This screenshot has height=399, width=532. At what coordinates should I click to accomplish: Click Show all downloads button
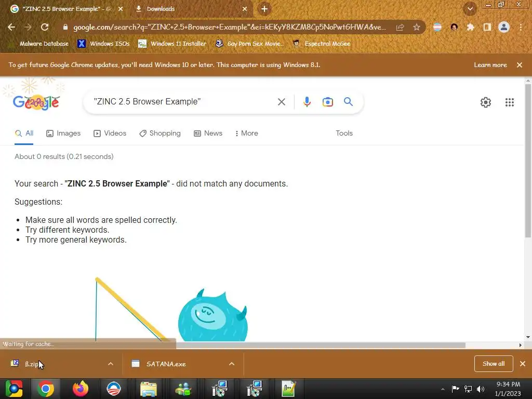pos(494,364)
